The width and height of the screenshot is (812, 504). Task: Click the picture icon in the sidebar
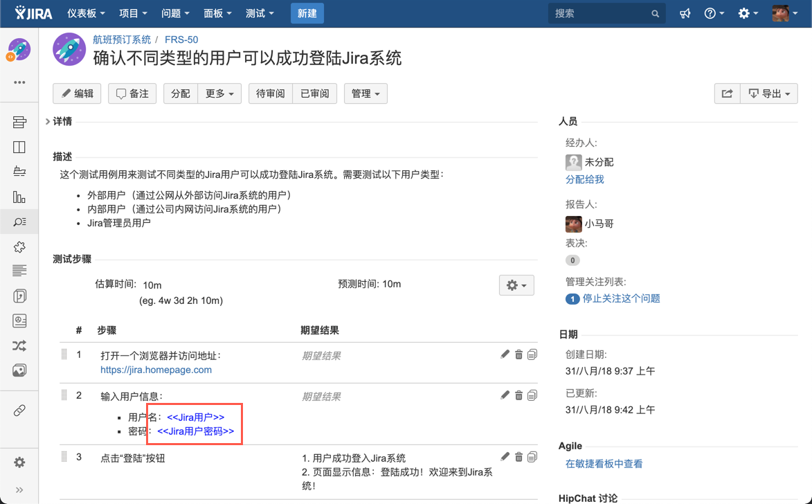[19, 370]
